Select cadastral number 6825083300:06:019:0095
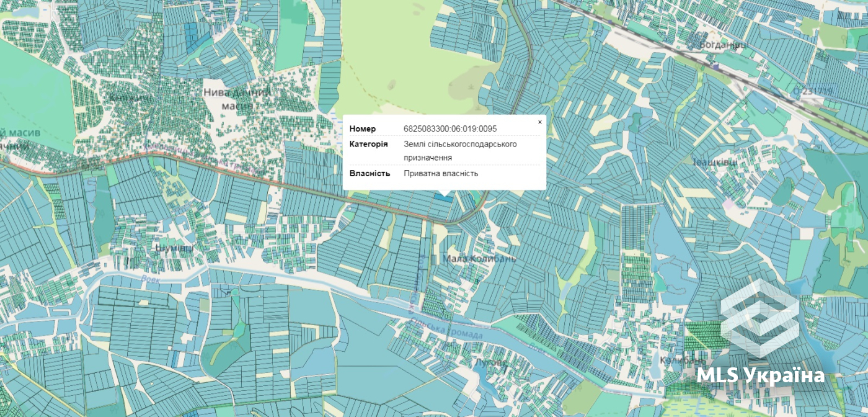Screen dimensions: 868x417 pyautogui.click(x=450, y=129)
